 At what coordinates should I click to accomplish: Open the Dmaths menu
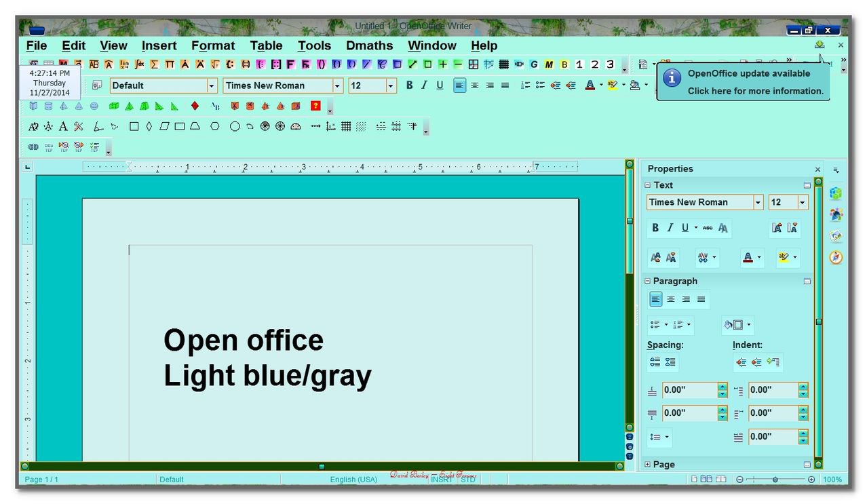pyautogui.click(x=369, y=45)
